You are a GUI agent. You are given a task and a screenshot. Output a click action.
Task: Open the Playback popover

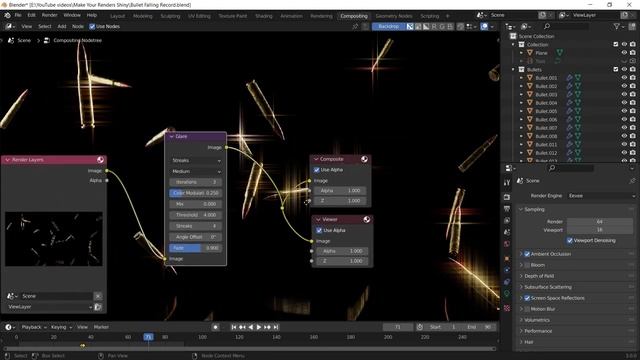[33, 327]
